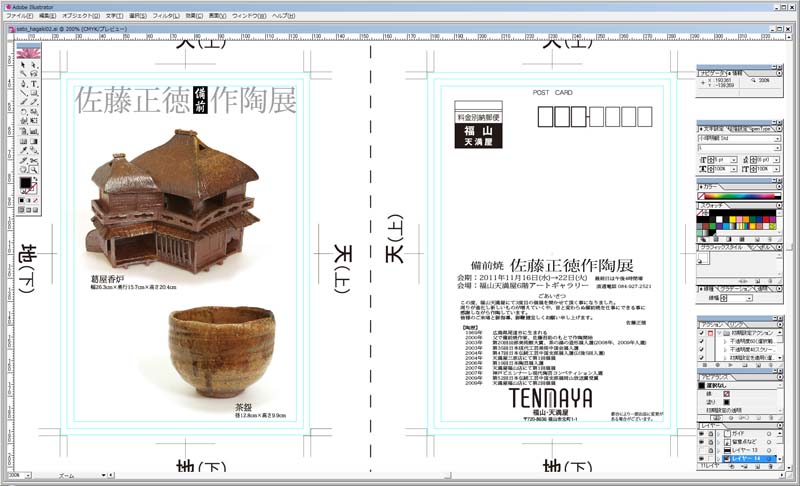The image size is (800, 486).
Task: Click the Stroke box in toolbox
Action: pyautogui.click(x=32, y=189)
